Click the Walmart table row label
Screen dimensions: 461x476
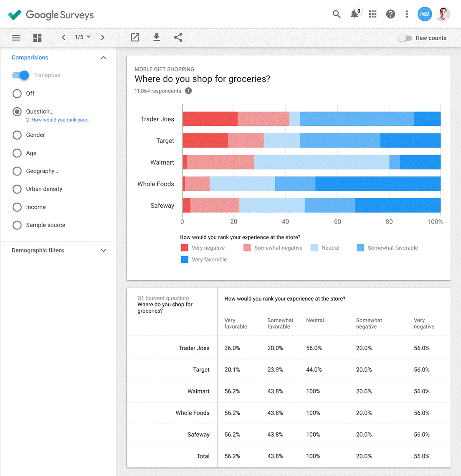[198, 391]
